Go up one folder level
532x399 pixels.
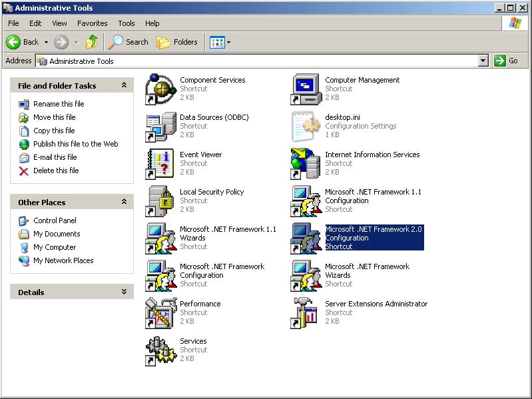92,42
